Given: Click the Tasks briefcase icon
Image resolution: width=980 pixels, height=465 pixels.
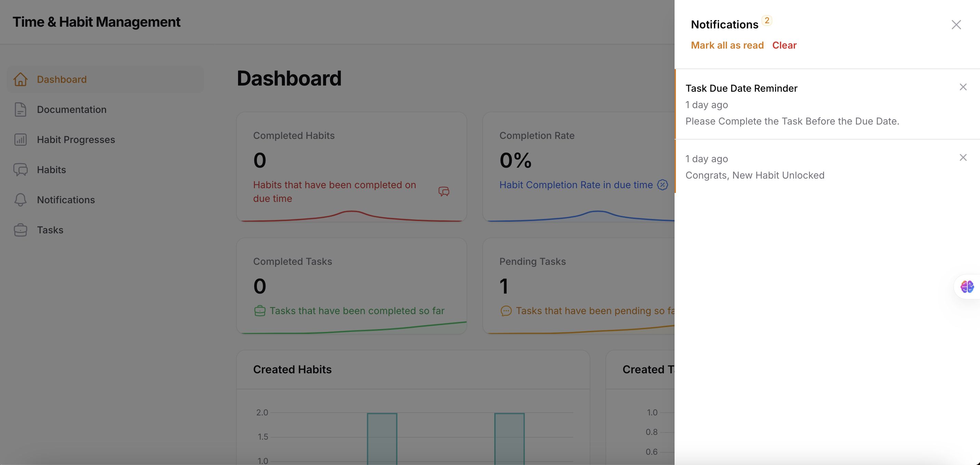Looking at the screenshot, I should tap(21, 230).
